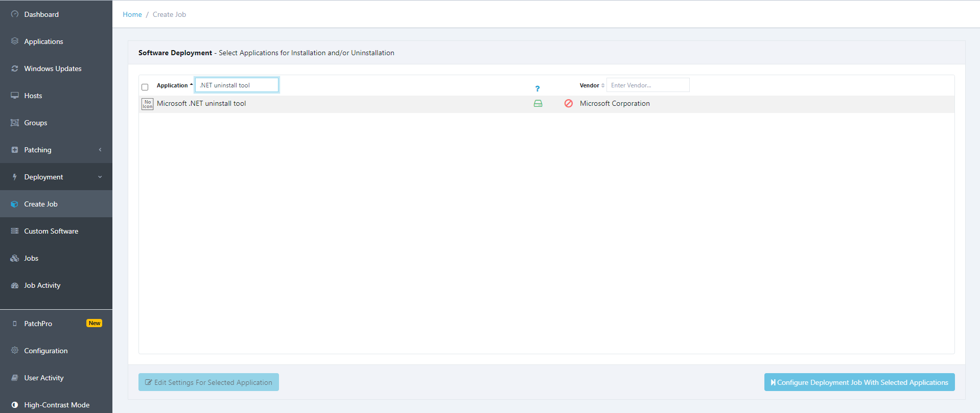Click Configure Deployment Job With Selected Applications

[859, 382]
